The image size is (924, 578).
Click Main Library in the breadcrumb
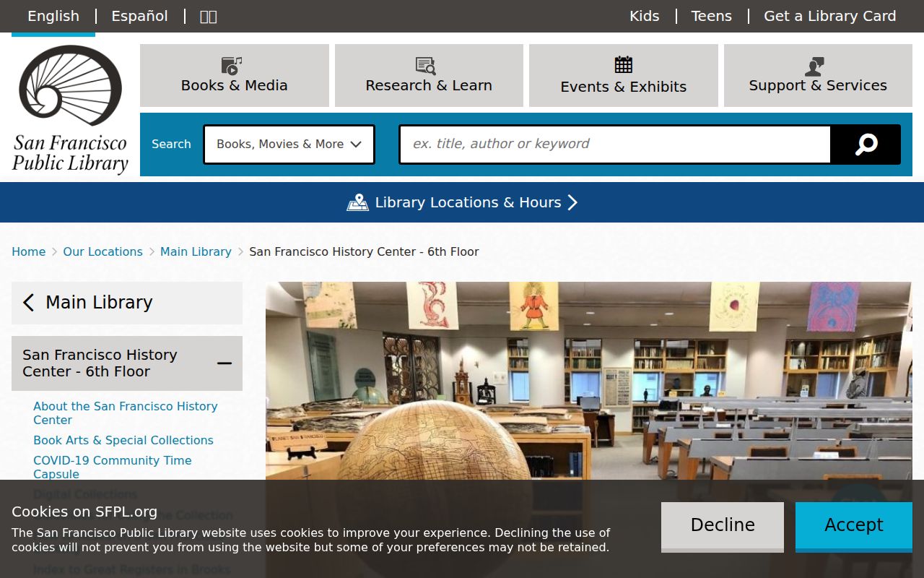(196, 251)
